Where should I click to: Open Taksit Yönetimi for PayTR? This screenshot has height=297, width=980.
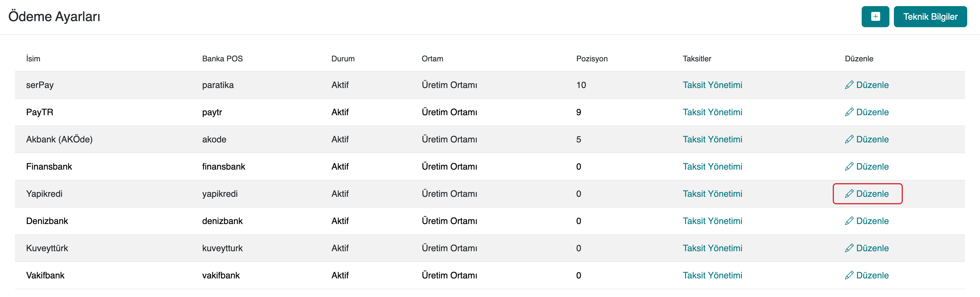(x=712, y=112)
